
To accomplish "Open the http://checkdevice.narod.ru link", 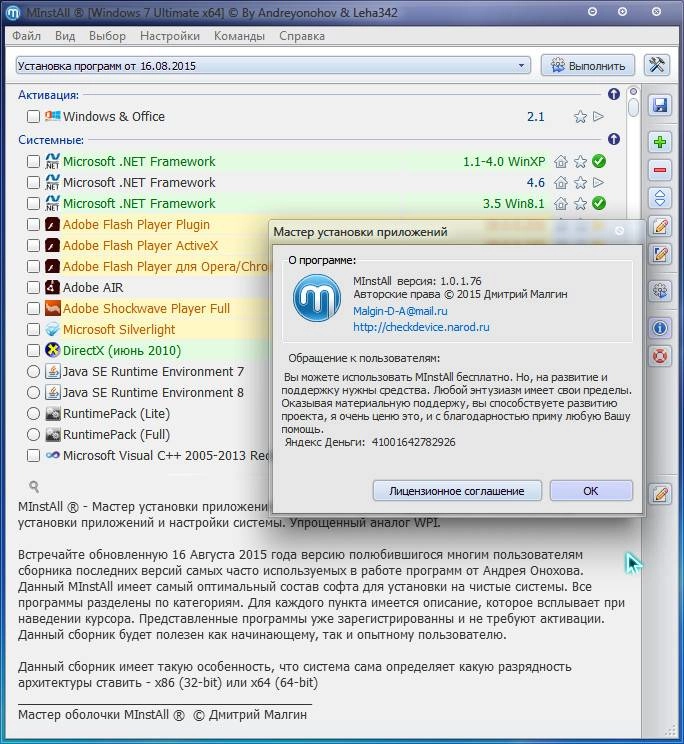I will pos(421,327).
